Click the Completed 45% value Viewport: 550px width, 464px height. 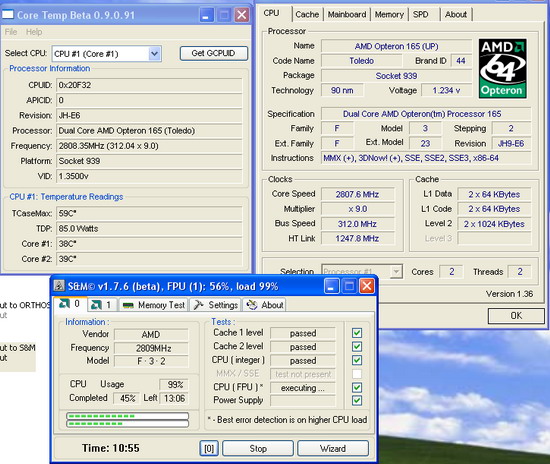coord(127,398)
